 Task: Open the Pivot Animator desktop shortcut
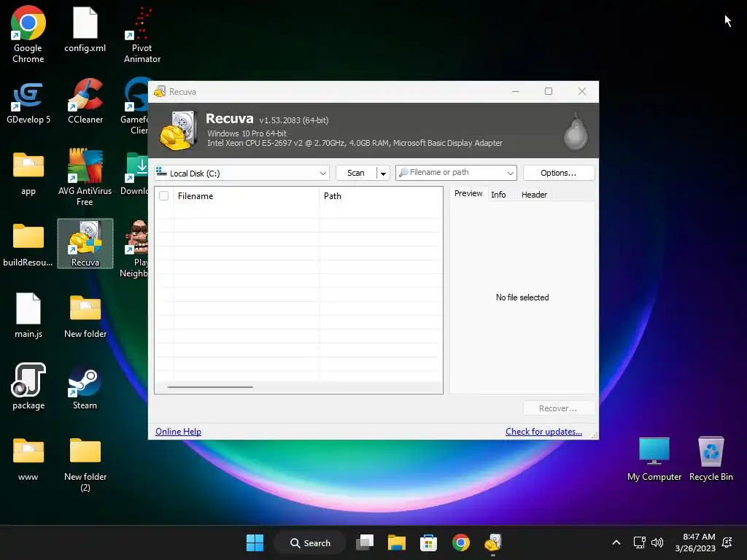pos(142,35)
